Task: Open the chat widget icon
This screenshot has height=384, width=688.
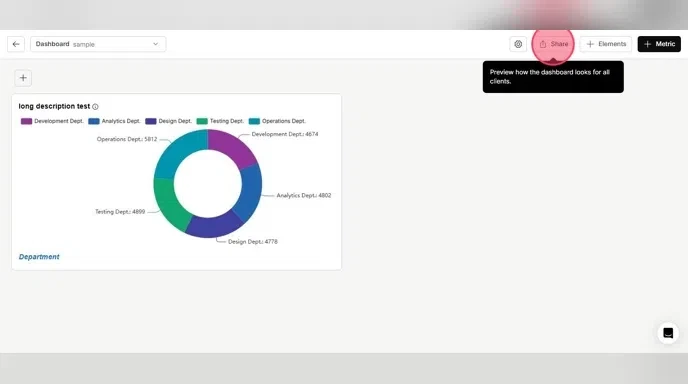Action: 668,333
